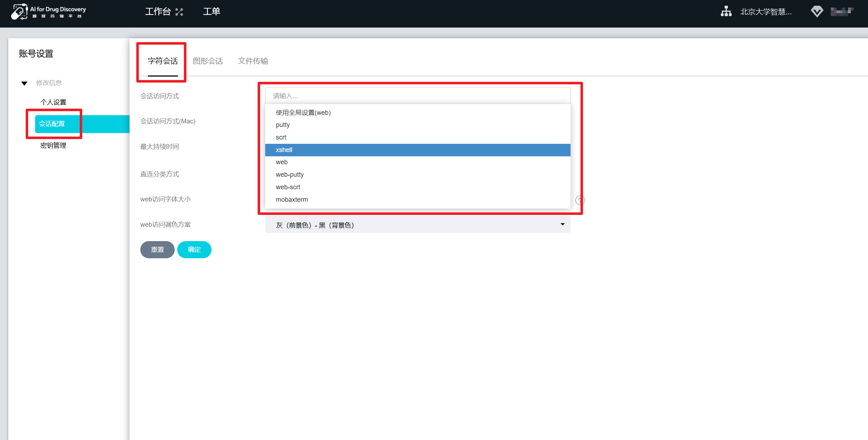Image resolution: width=868 pixels, height=440 pixels.
Task: Select 会话配置 session configuration
Action: [82, 124]
